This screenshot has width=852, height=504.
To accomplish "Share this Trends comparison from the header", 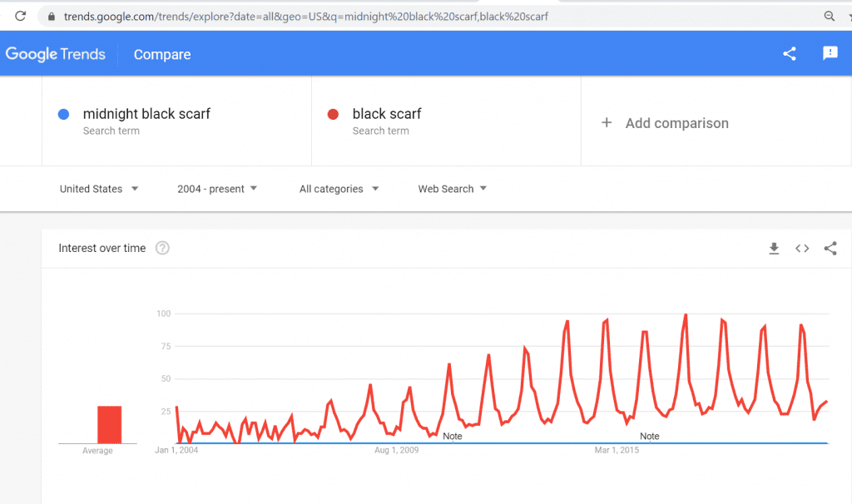I will [789, 53].
